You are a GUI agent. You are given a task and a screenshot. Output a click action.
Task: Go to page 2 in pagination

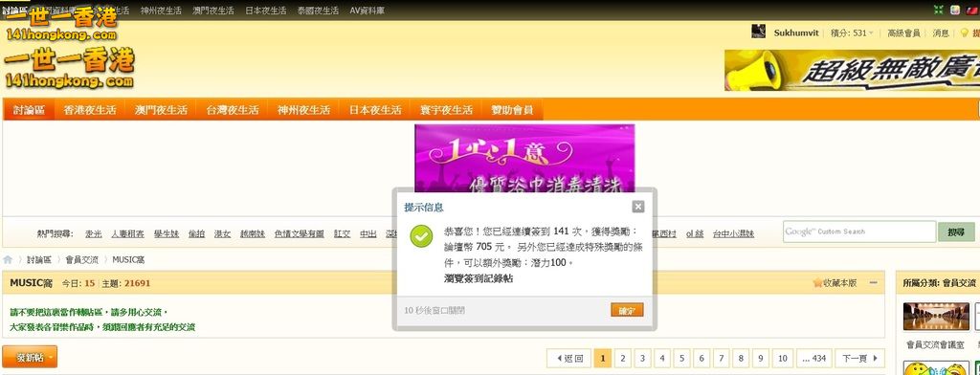pyautogui.click(x=622, y=358)
